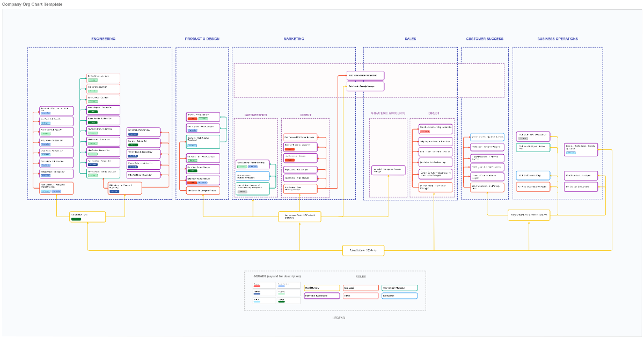Click the CUSTOMER SUCCESS department header
Screen dimensions: 644x338
coord(485,39)
